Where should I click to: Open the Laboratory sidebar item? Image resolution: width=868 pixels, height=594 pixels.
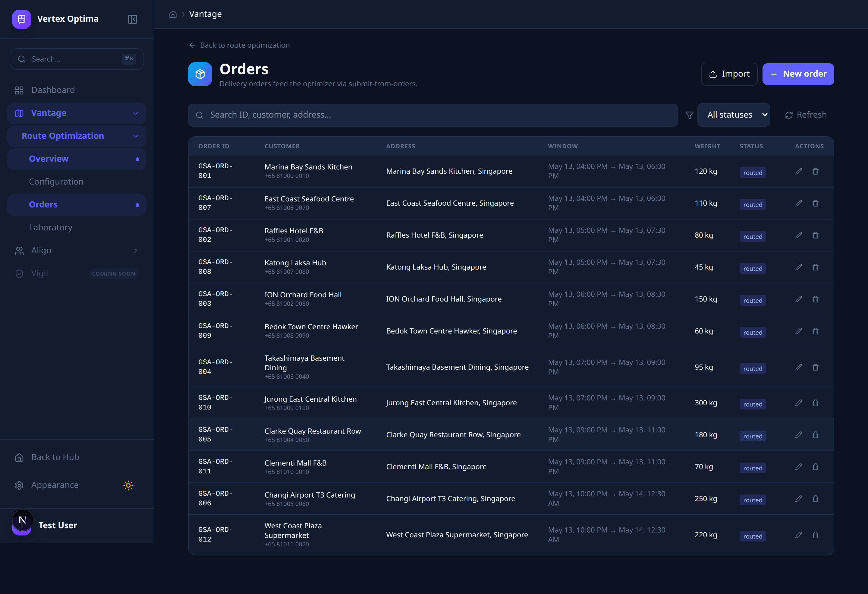pyautogui.click(x=77, y=228)
